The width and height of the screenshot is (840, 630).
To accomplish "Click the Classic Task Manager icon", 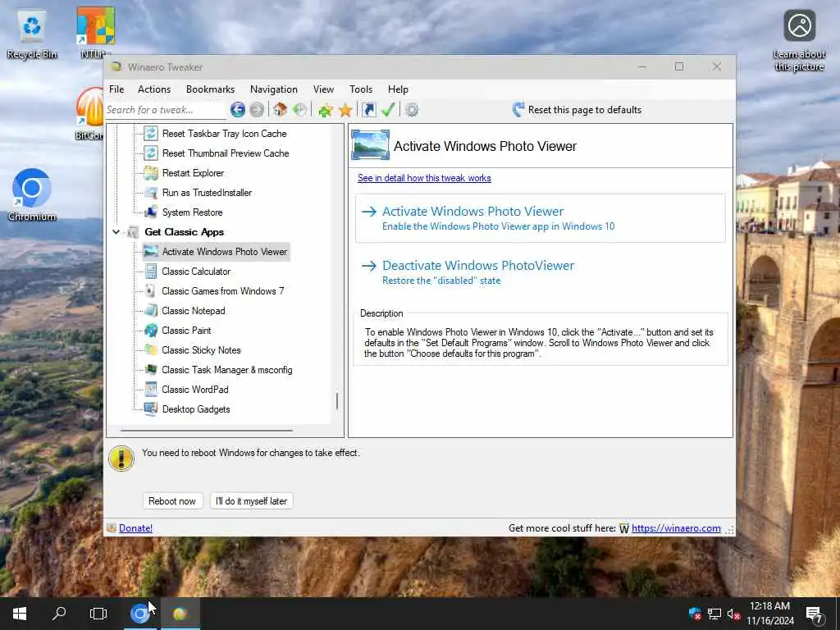I will pyautogui.click(x=151, y=370).
